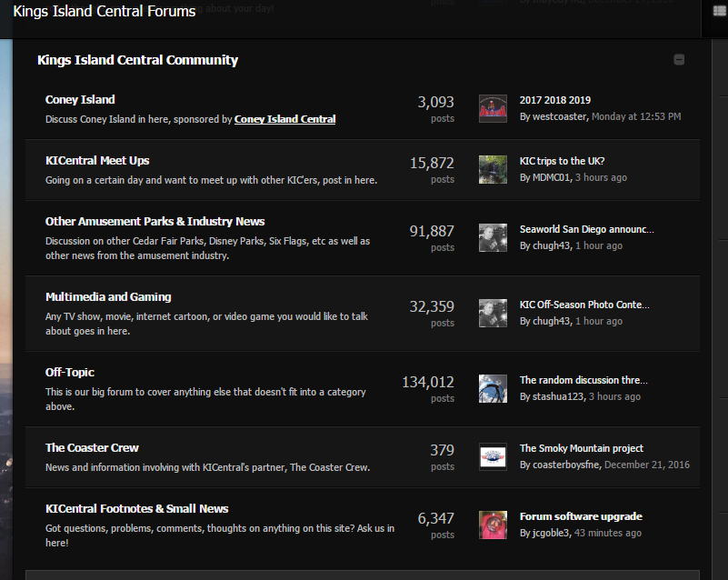Viewport: 728px width, 580px height.
Task: Click MDMC01's avatar in Meet Ups row
Action: pos(493,169)
